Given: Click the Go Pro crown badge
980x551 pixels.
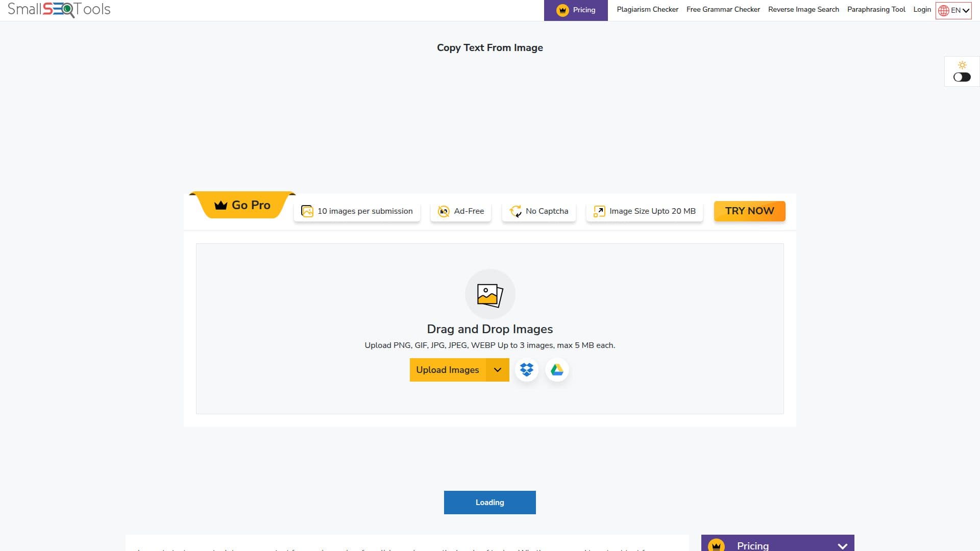Looking at the screenshot, I should tap(242, 205).
